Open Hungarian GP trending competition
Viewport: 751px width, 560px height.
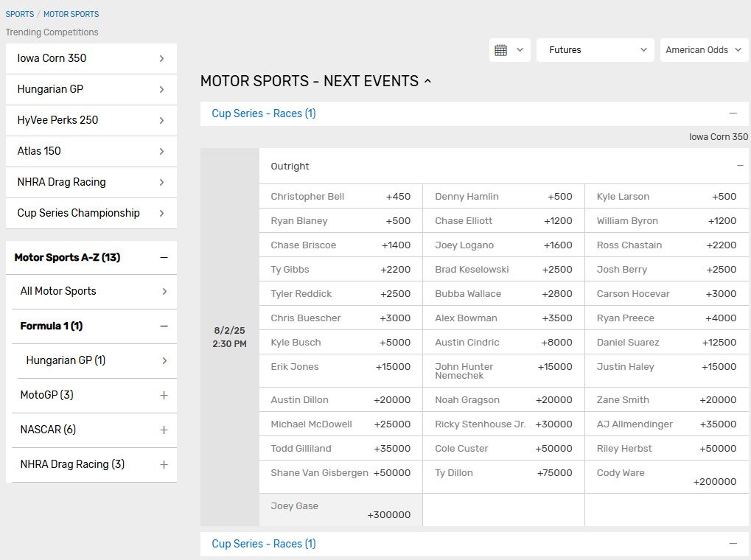91,90
